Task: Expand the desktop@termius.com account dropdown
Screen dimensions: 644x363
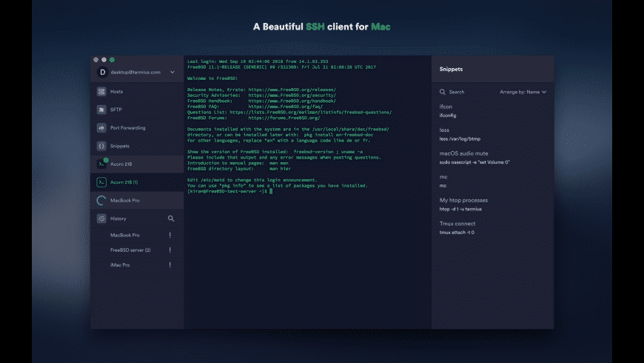Action: [x=172, y=73]
